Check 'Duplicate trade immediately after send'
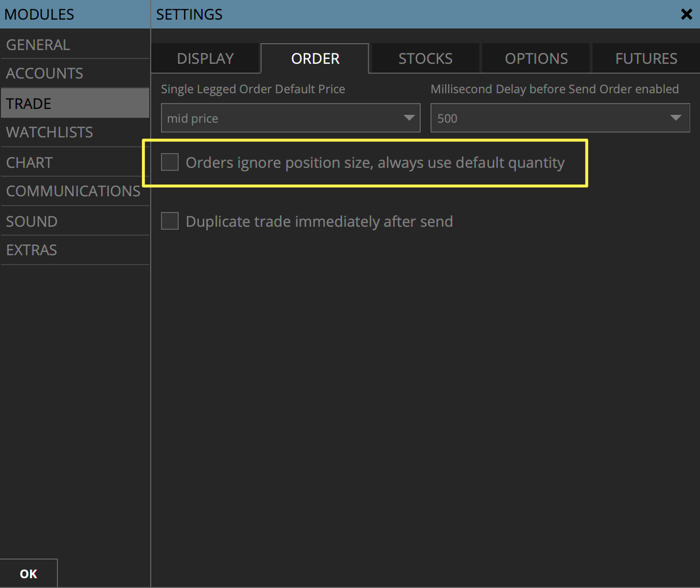 pos(169,221)
